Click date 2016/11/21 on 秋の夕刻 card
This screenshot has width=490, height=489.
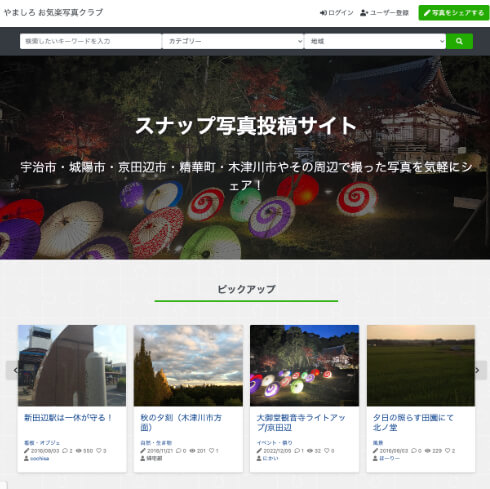tap(160, 451)
